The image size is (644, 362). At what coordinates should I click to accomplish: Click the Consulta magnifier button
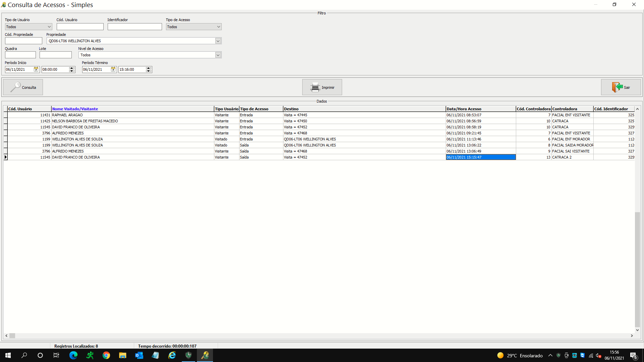(x=23, y=87)
